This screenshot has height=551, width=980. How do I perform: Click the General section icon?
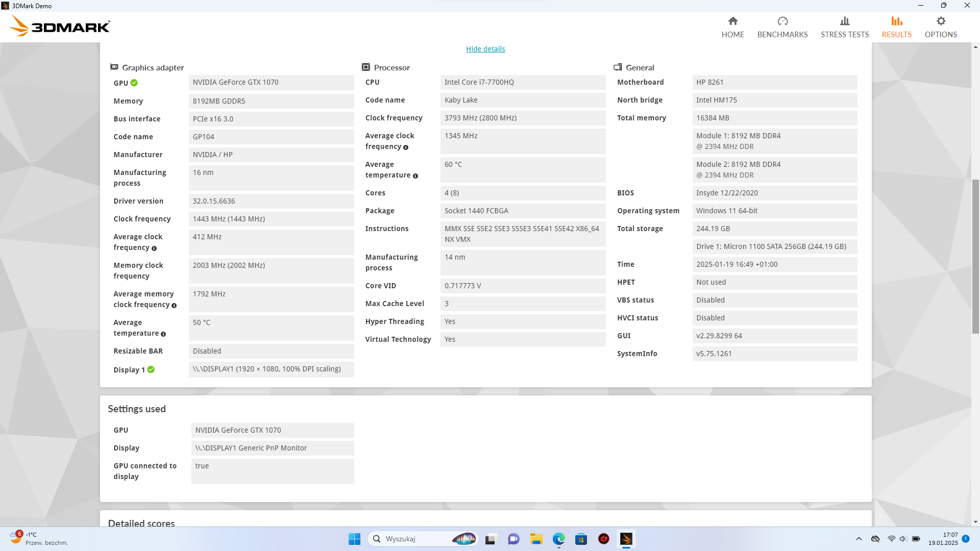click(x=618, y=67)
